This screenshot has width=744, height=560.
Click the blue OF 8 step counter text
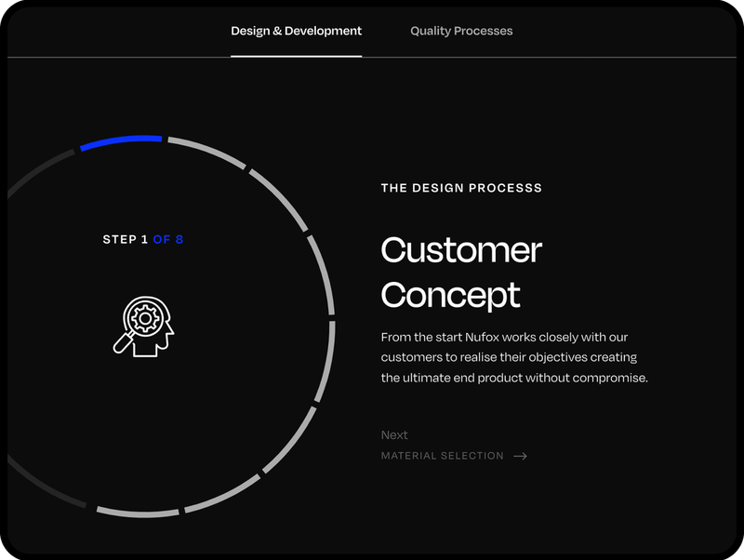[x=168, y=240]
